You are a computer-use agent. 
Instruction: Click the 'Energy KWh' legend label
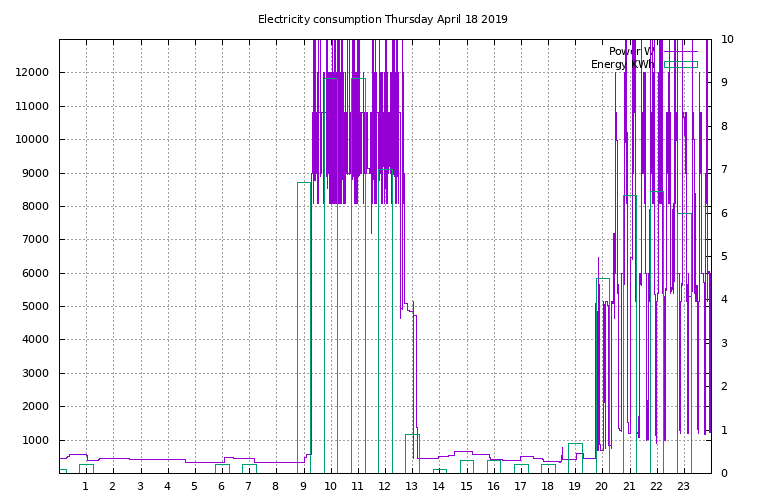click(x=623, y=64)
